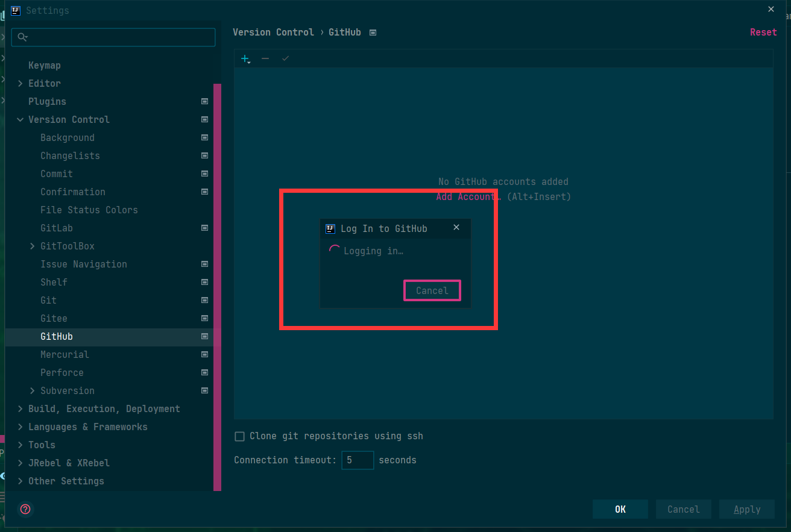The image size is (791, 532).
Task: Click the project-level icon beside GitHub breadcrumb
Action: [373, 33]
